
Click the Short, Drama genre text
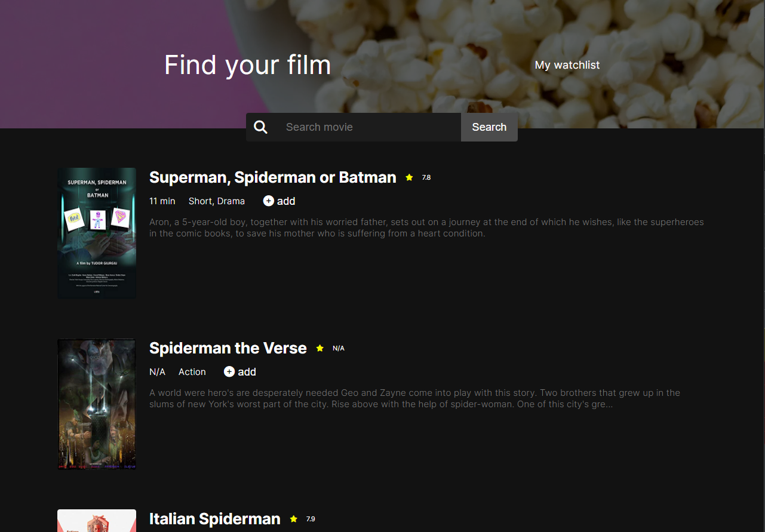pyautogui.click(x=217, y=201)
